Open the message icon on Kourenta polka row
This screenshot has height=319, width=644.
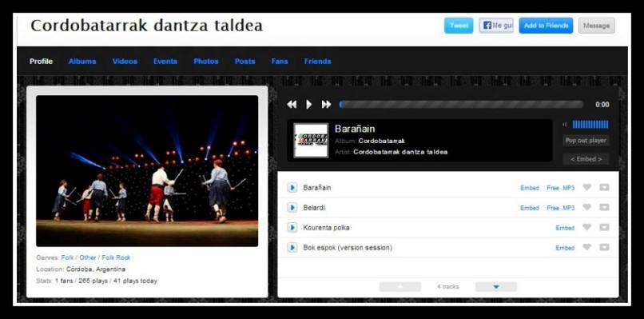(x=604, y=227)
